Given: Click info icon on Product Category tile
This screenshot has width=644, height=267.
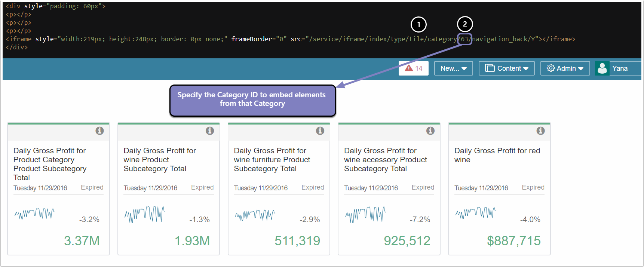Looking at the screenshot, I should coord(99,131).
